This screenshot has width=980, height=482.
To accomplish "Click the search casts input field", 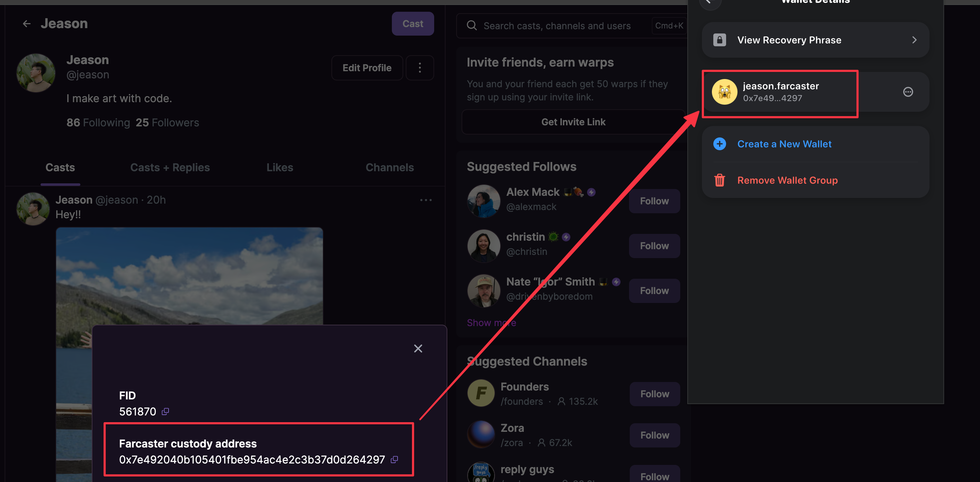I will (556, 26).
